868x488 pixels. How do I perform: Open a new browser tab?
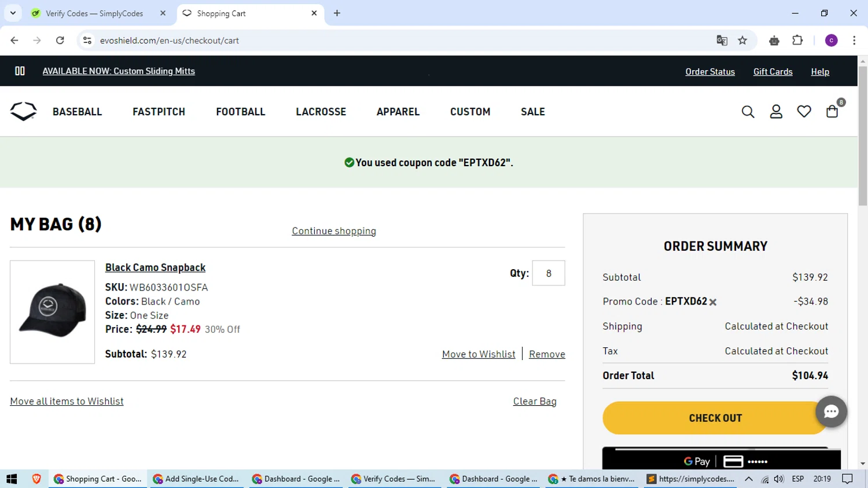[x=337, y=13]
